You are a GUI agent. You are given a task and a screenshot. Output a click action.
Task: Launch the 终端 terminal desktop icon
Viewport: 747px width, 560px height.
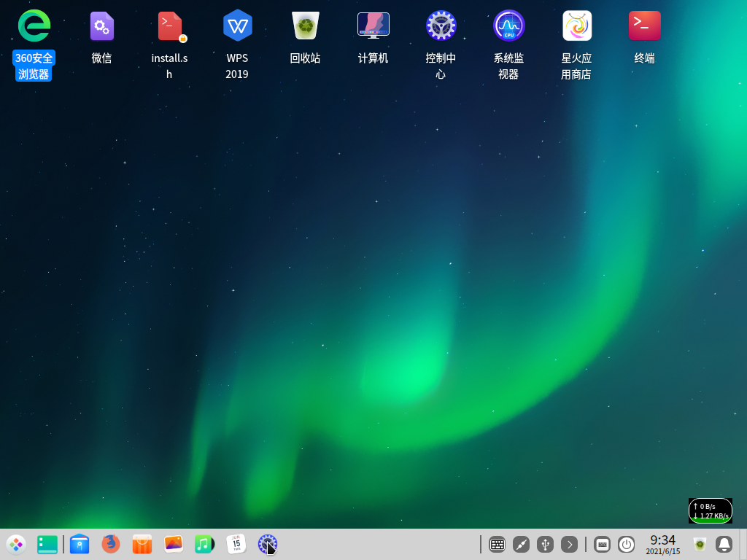[x=644, y=26]
